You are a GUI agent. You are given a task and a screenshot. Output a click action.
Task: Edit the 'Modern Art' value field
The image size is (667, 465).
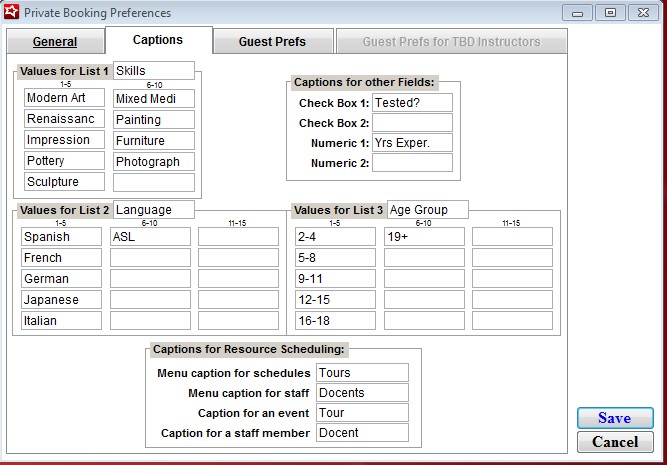click(64, 98)
